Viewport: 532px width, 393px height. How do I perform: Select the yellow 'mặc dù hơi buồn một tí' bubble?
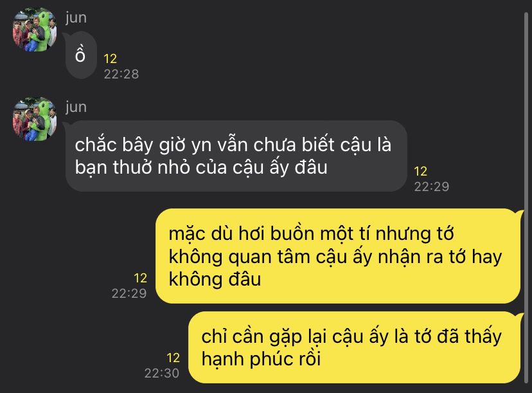pos(338,256)
